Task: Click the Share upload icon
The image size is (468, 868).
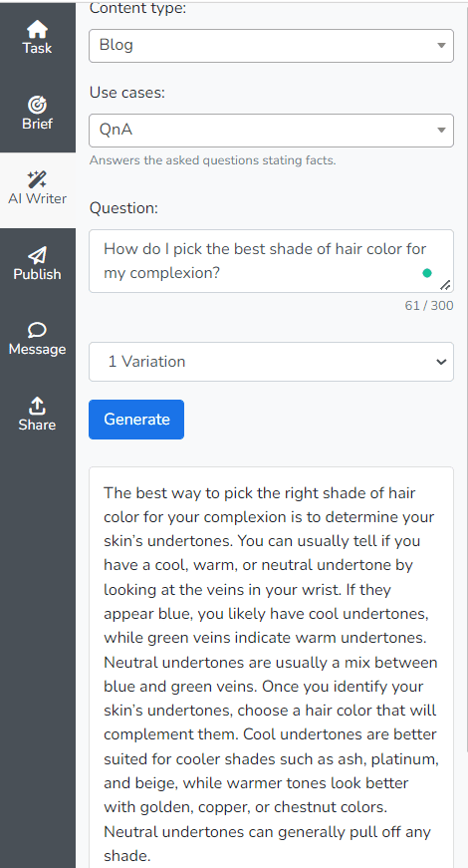Action: click(x=37, y=406)
